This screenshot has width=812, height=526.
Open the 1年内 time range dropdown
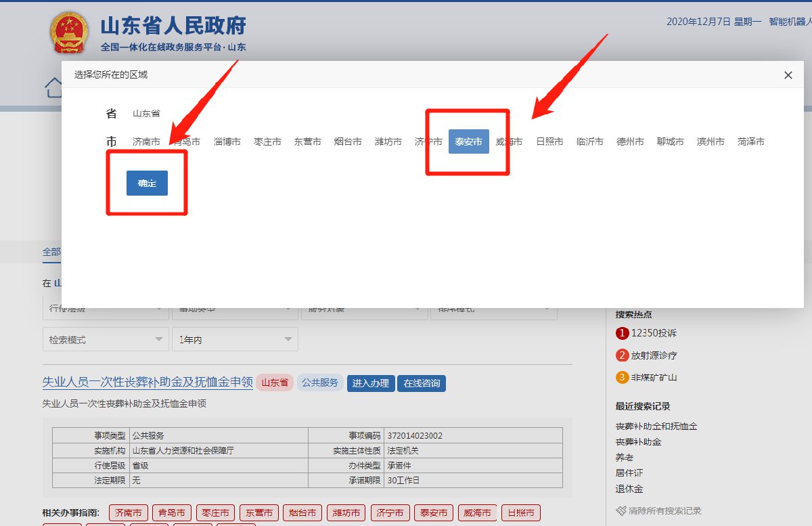[235, 340]
